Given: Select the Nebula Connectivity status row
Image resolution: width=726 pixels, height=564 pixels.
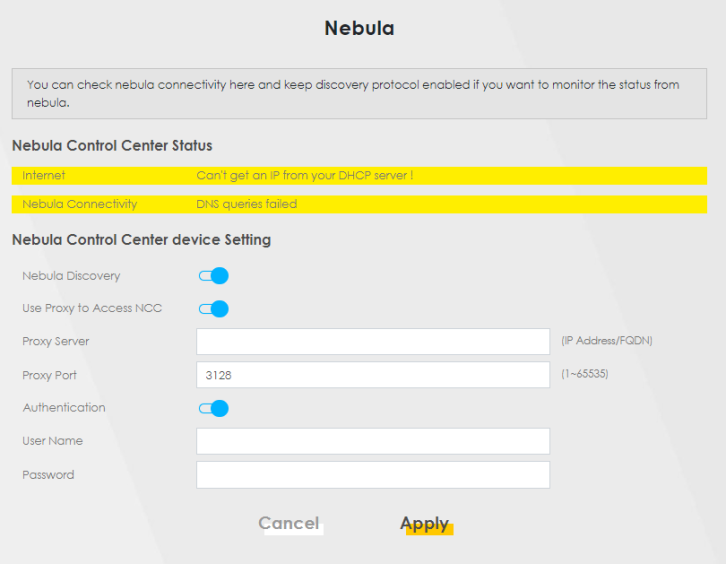Looking at the screenshot, I should 359,204.
